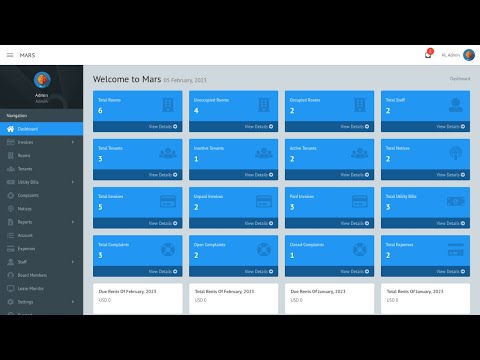Image resolution: width=480 pixels, height=360 pixels.
Task: Open Due Rents Of February, 2023 panel
Action: pos(138,299)
